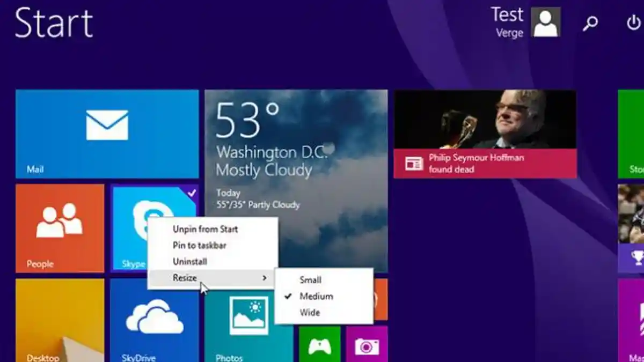Select Wide tile size

(x=324, y=312)
